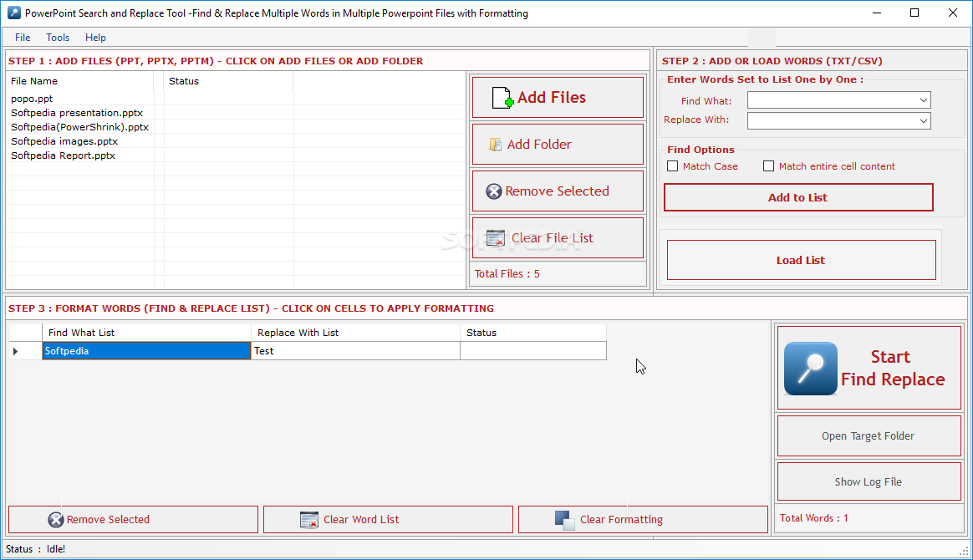The width and height of the screenshot is (973, 560).
Task: Select the Softpedia cell in Find What List
Action: pyautogui.click(x=146, y=351)
